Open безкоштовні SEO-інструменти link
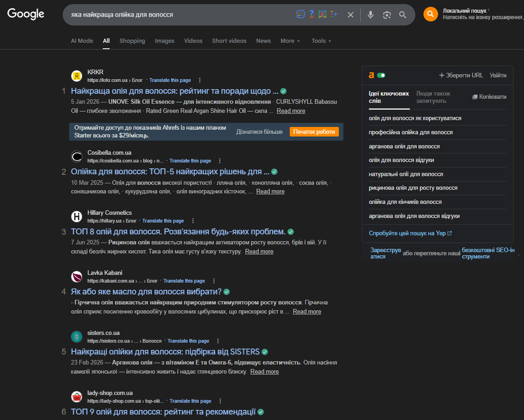The height and width of the screenshot is (420, 524). coord(488,253)
